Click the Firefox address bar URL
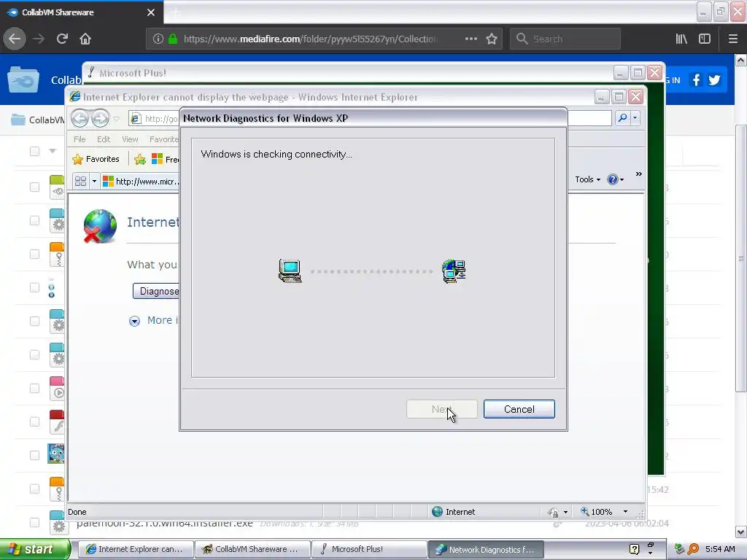This screenshot has height=560, width=747. 310,39
